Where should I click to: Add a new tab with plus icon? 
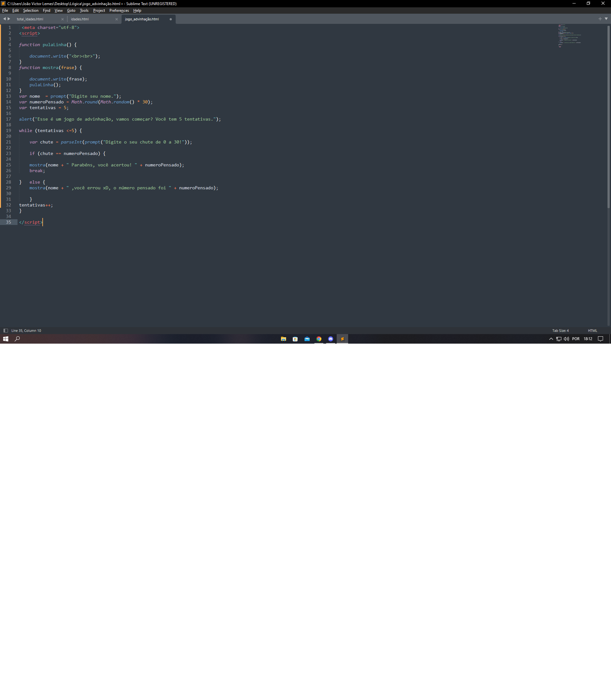[600, 19]
